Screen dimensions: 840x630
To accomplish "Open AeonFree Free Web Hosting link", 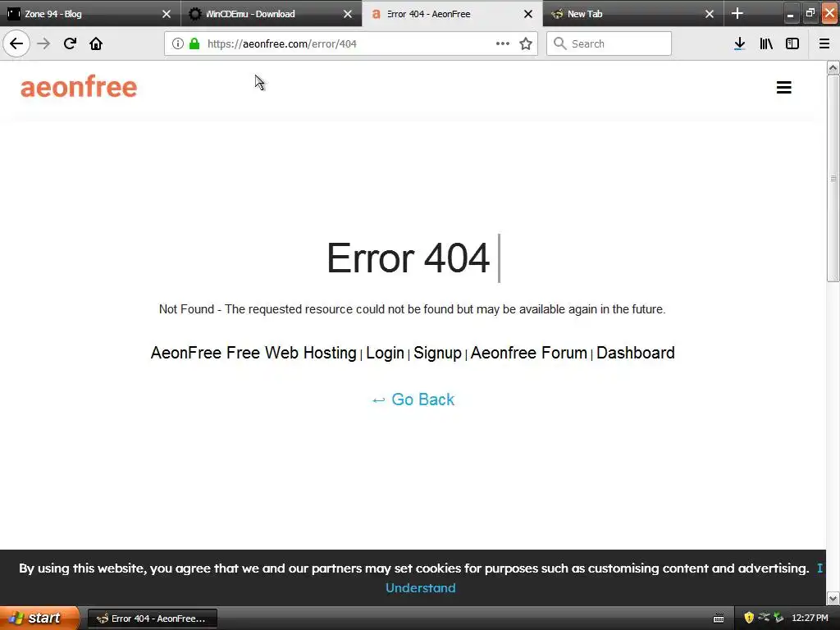I will pyautogui.click(x=253, y=353).
